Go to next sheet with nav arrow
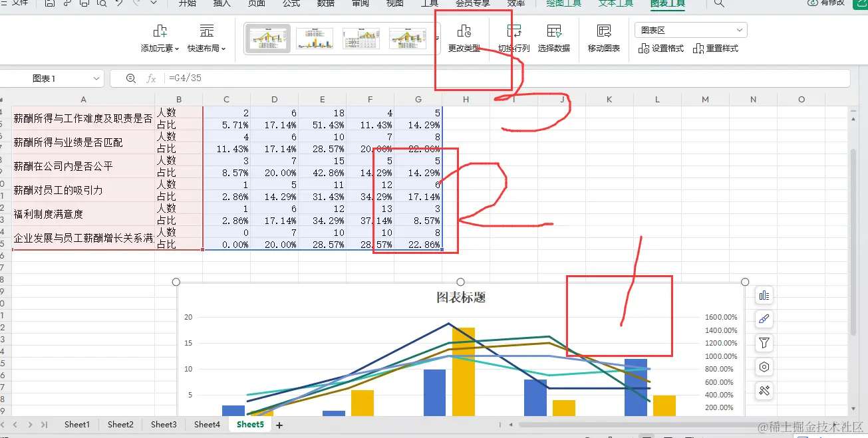 click(x=30, y=424)
